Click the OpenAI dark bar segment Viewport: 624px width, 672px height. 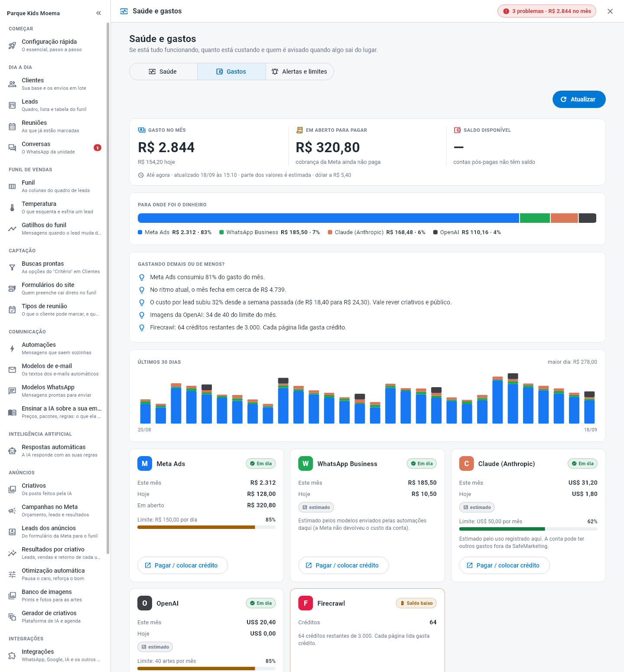click(588, 218)
